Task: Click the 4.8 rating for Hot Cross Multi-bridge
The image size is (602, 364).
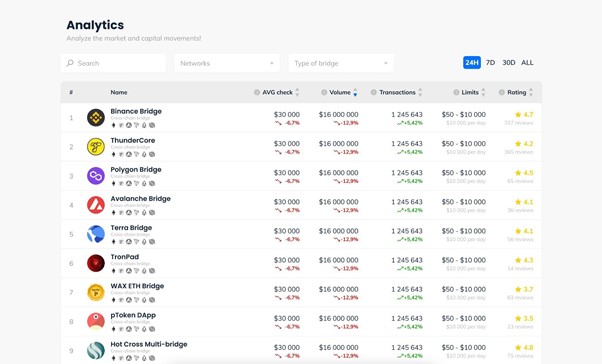Action: (528, 347)
